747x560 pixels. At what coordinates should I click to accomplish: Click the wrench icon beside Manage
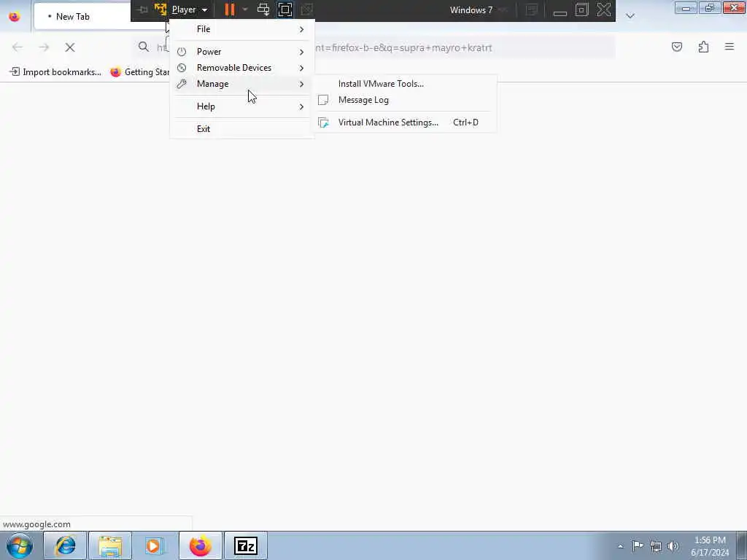point(182,84)
